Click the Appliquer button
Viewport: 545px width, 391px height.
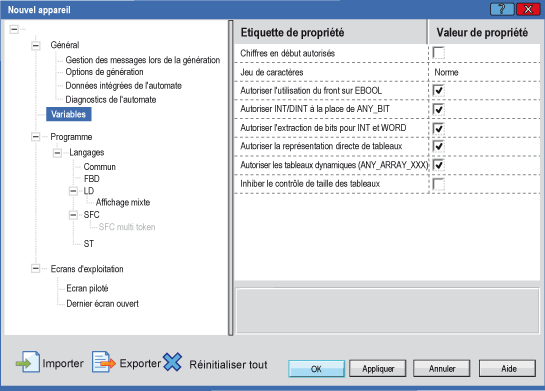click(x=378, y=369)
